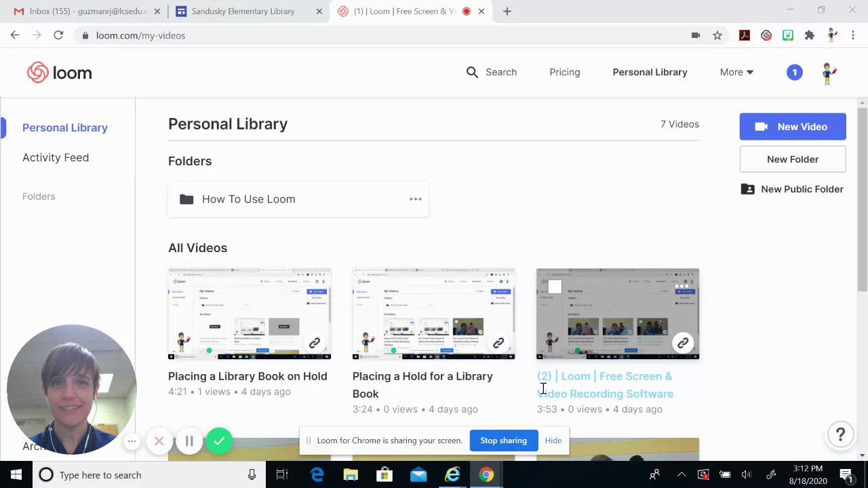Open Placing a Library Book on Hold title
Viewport: 868px width, 488px height.
(x=248, y=376)
